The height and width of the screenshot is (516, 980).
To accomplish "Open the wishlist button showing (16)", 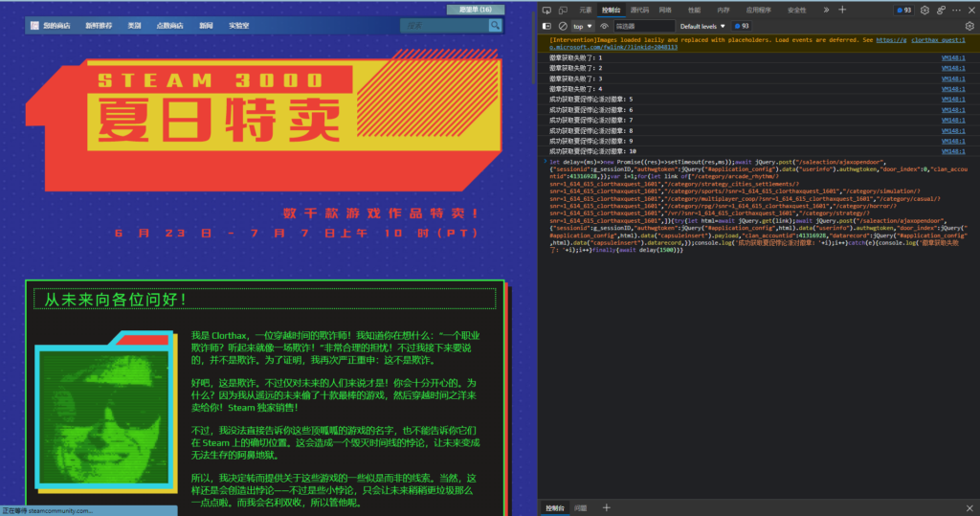I will tap(476, 10).
